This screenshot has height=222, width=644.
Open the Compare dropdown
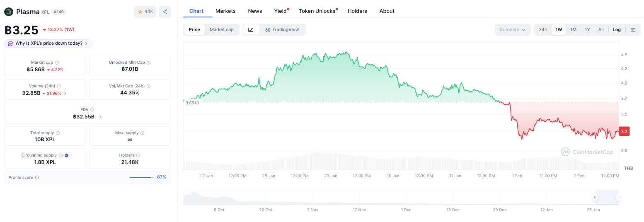click(513, 29)
